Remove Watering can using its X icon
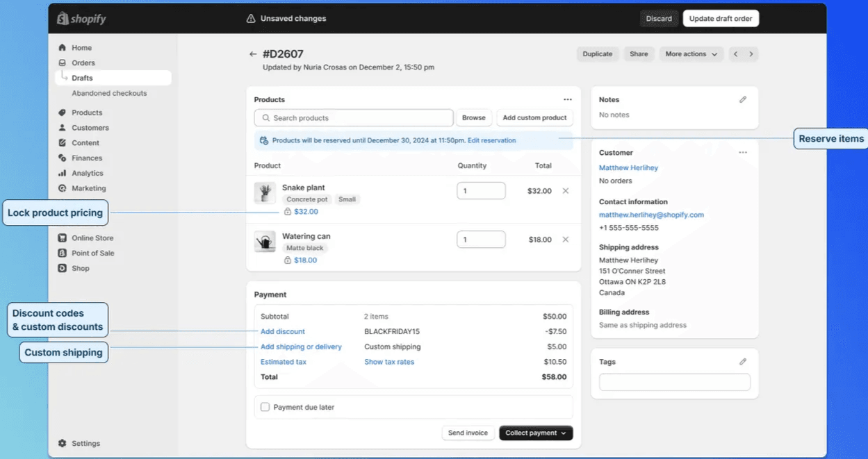 pyautogui.click(x=566, y=240)
